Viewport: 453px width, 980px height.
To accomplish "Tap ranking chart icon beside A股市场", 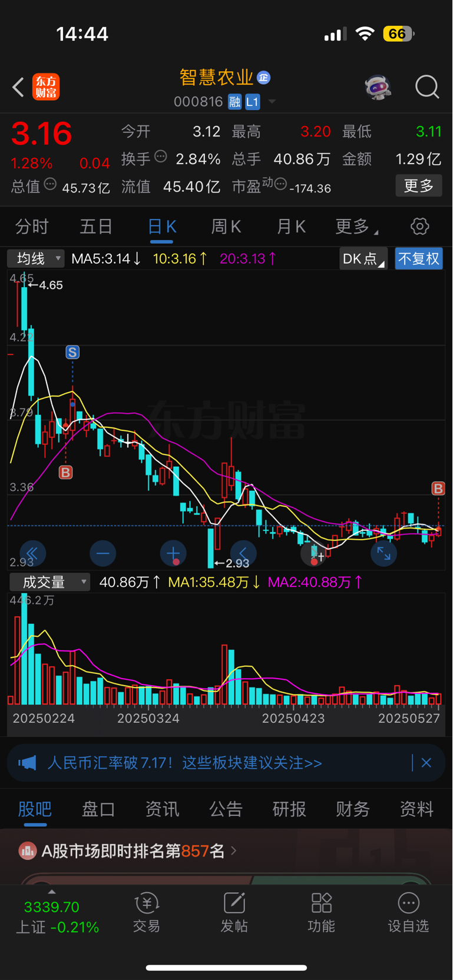I will pos(27,851).
